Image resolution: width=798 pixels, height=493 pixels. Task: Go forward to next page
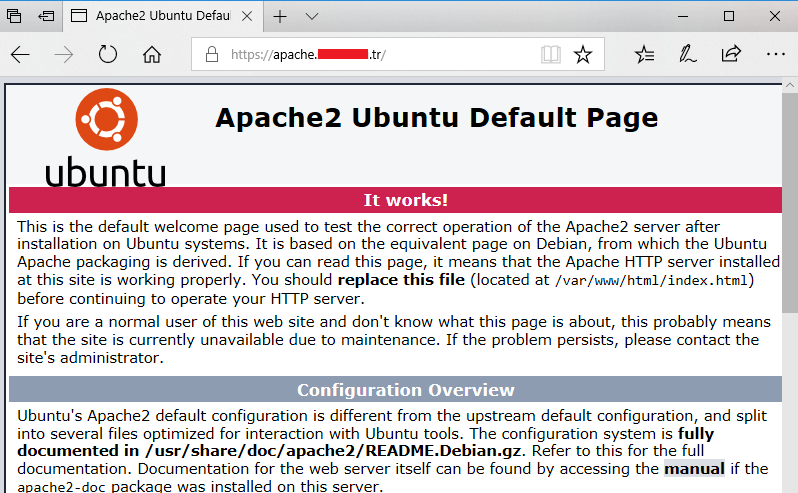[x=64, y=54]
